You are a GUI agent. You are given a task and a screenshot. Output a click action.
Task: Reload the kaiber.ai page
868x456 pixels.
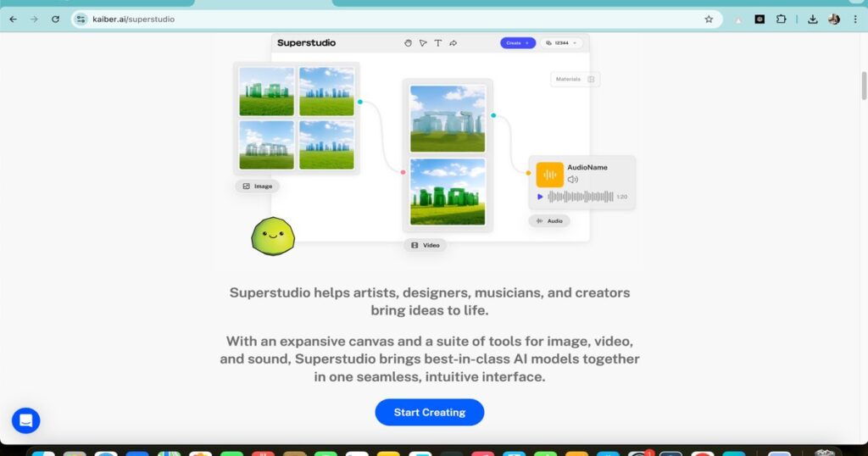pyautogui.click(x=55, y=19)
